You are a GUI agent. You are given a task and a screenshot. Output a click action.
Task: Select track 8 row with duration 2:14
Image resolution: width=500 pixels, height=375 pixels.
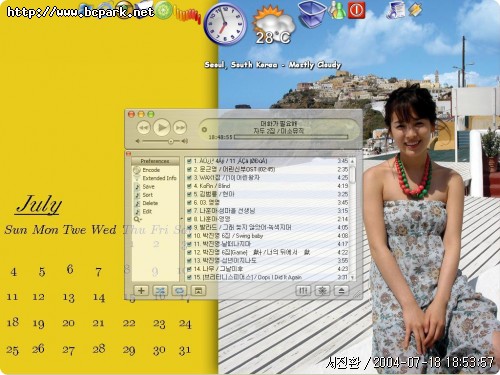[267, 219]
